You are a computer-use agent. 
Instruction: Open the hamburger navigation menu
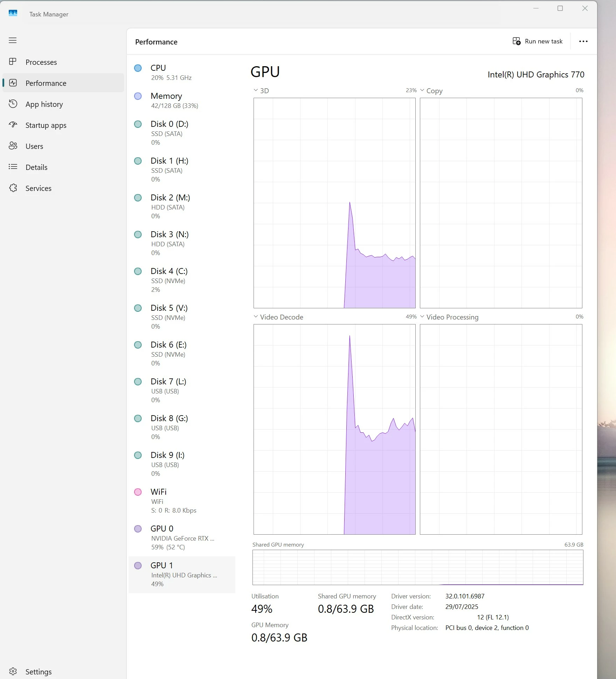coord(13,40)
